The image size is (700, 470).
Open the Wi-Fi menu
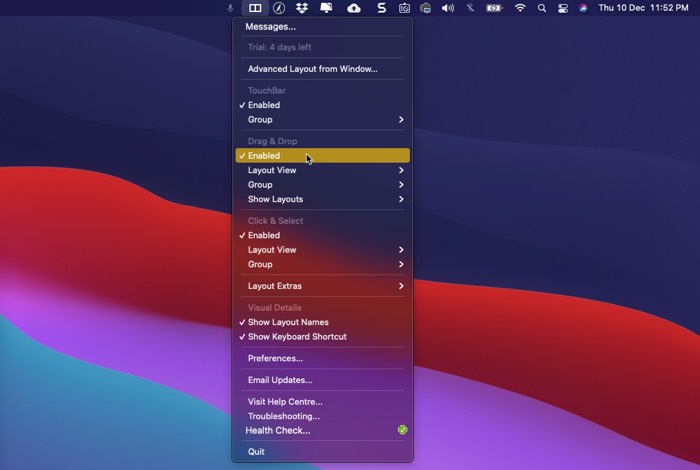point(520,8)
